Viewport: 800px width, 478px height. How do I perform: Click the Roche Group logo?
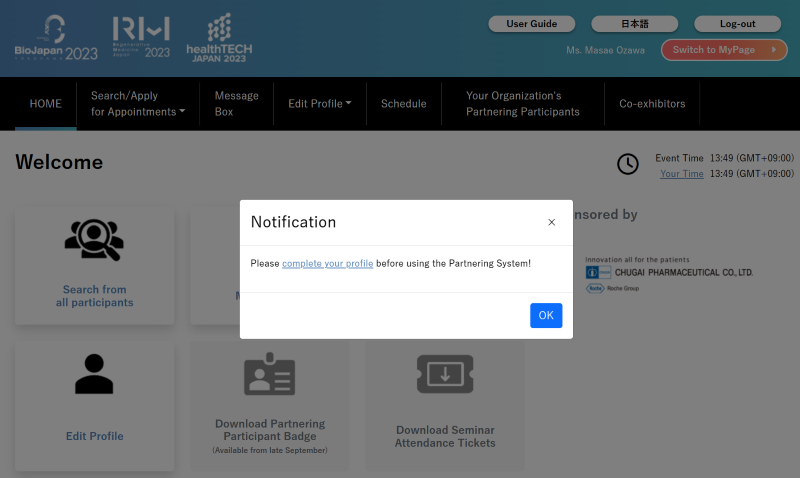pyautogui.click(x=612, y=288)
